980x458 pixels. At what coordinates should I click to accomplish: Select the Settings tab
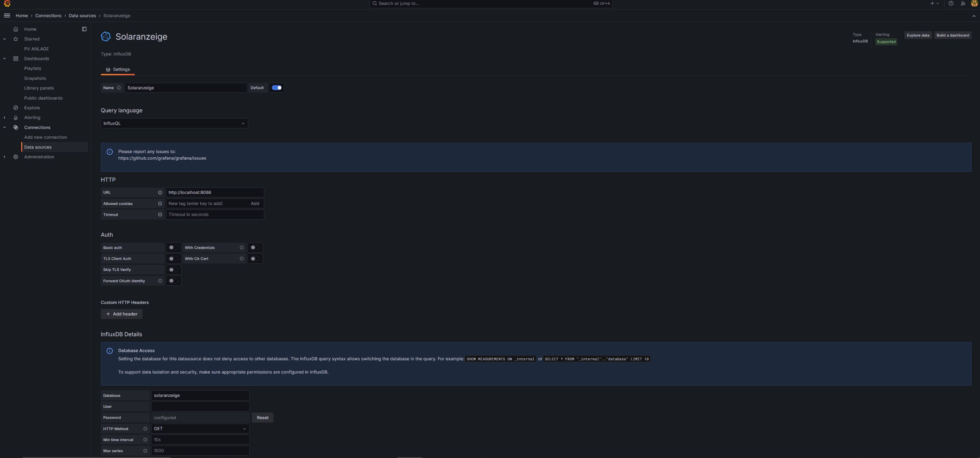(118, 70)
